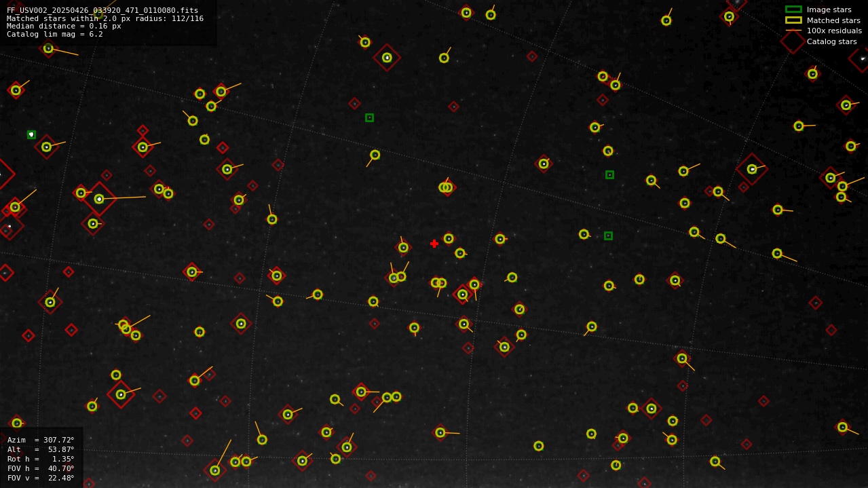Click the red cross marking the image center
The height and width of the screenshot is (488, 868).
pos(434,244)
